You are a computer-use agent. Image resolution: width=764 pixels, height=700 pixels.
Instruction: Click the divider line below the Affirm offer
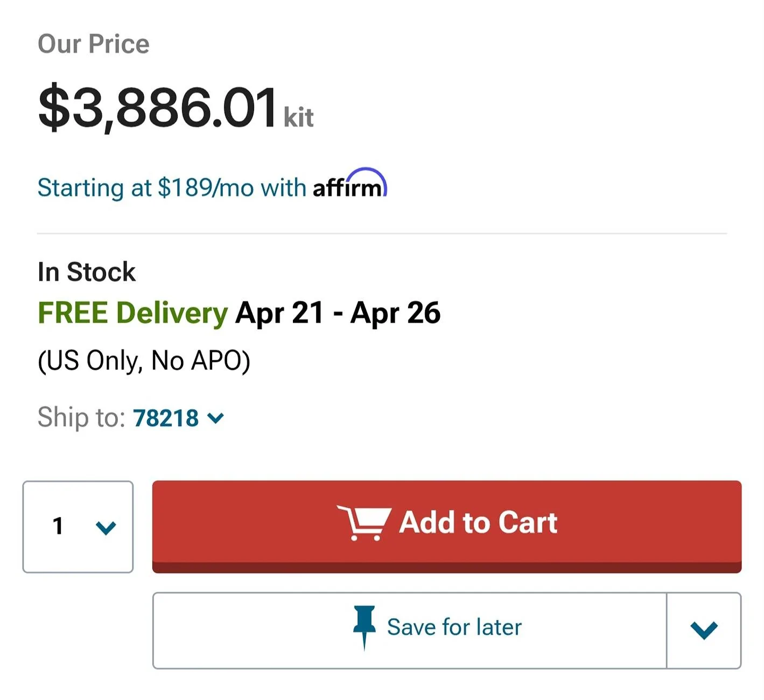tap(382, 234)
